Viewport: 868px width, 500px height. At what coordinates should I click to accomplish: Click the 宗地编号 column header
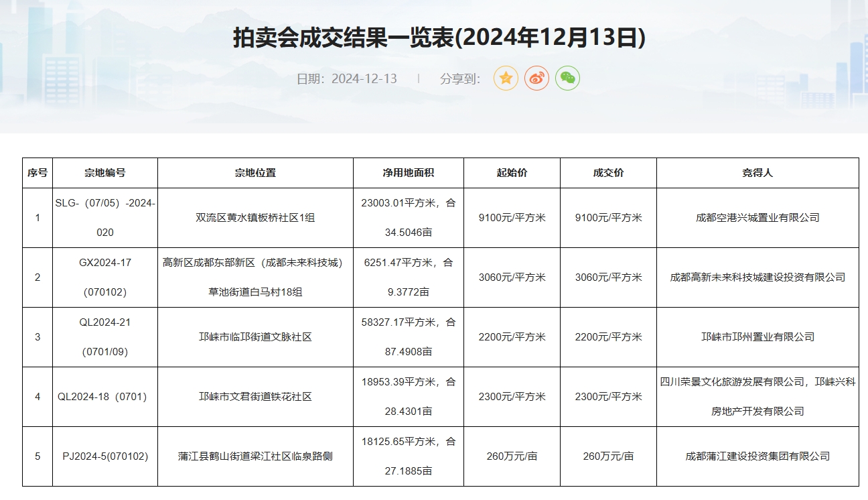105,173
